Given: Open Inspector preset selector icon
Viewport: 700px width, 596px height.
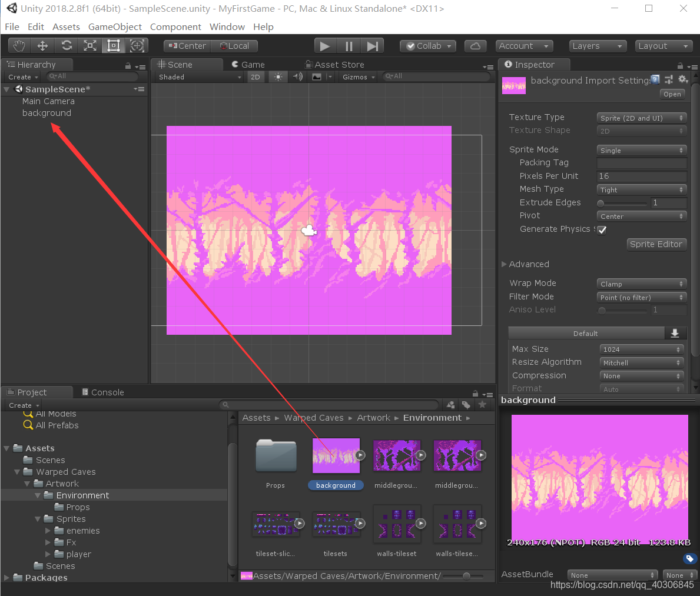Looking at the screenshot, I should tap(669, 79).
